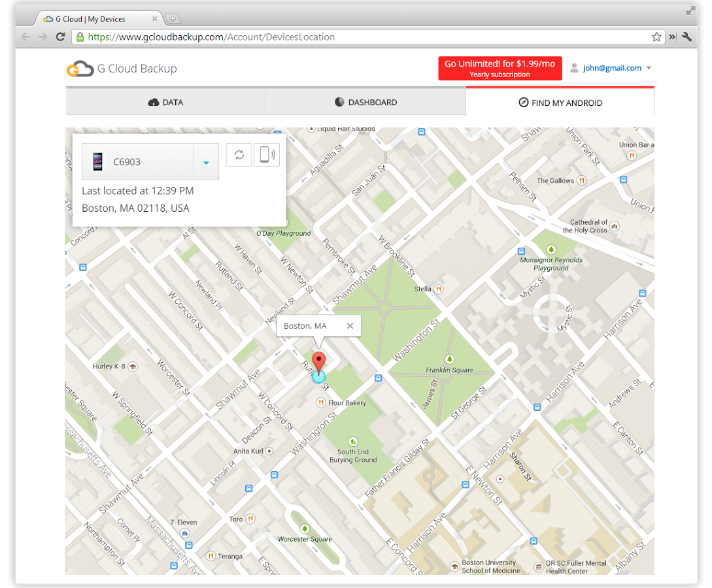Click the Franklin Square park icon
The height and width of the screenshot is (588, 712).
point(450,359)
